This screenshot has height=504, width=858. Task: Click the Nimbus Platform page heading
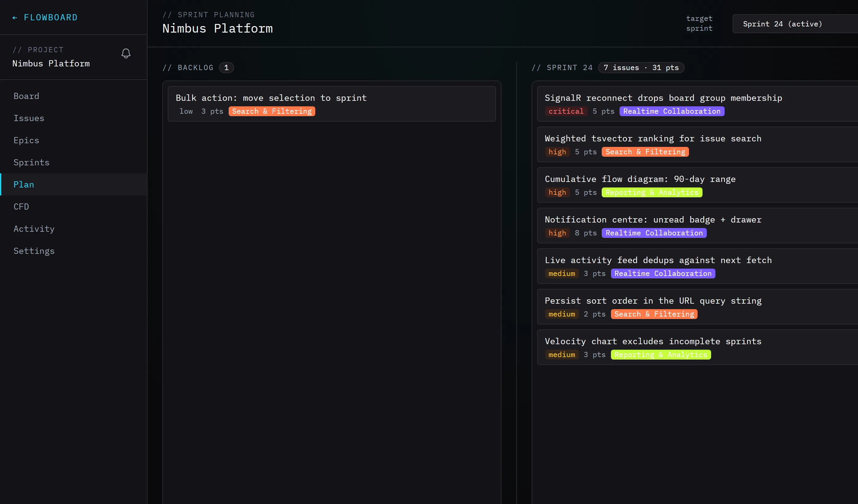218,28
